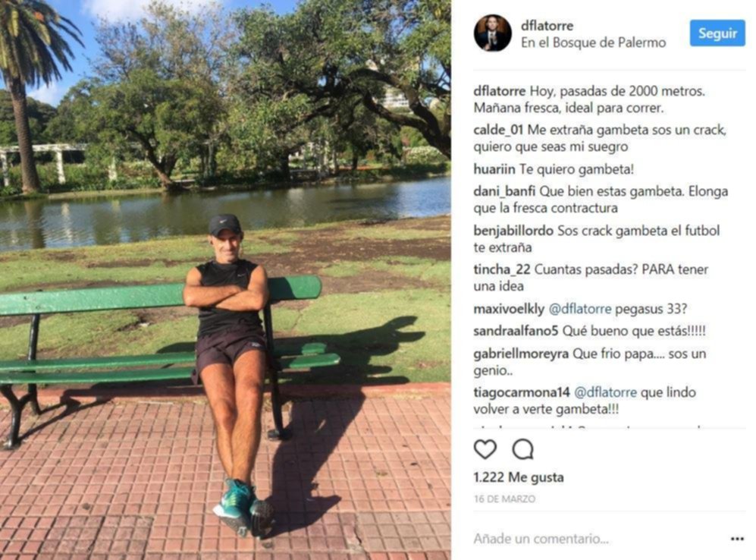Open dflatorre username in post header
The height and width of the screenshot is (560, 756).
pyautogui.click(x=547, y=26)
